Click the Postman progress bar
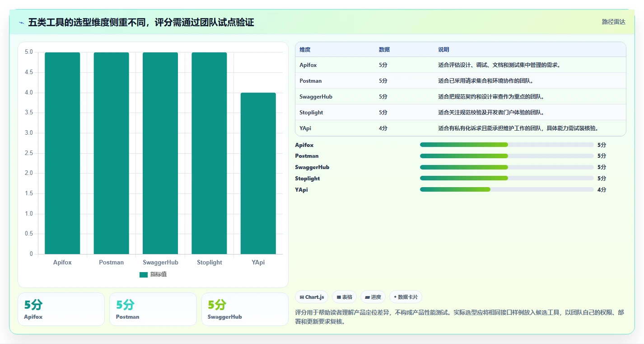The height and width of the screenshot is (344, 644). coord(507,156)
